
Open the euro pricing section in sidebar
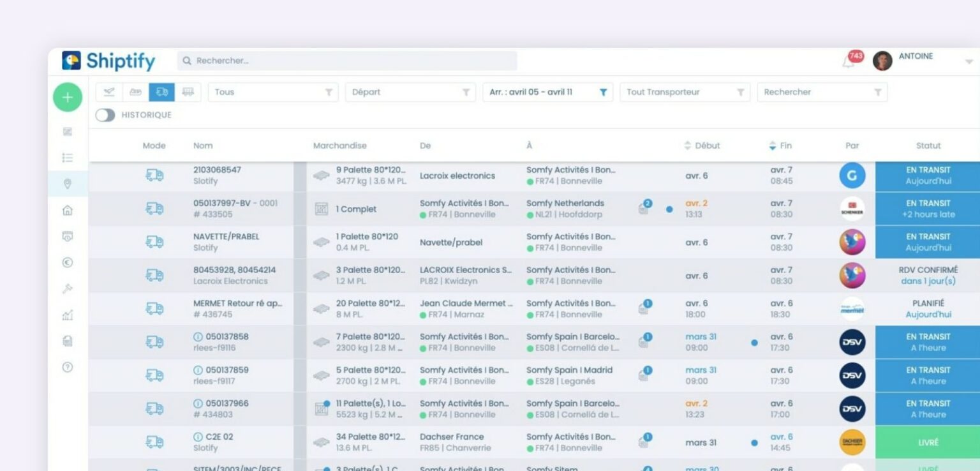(68, 262)
